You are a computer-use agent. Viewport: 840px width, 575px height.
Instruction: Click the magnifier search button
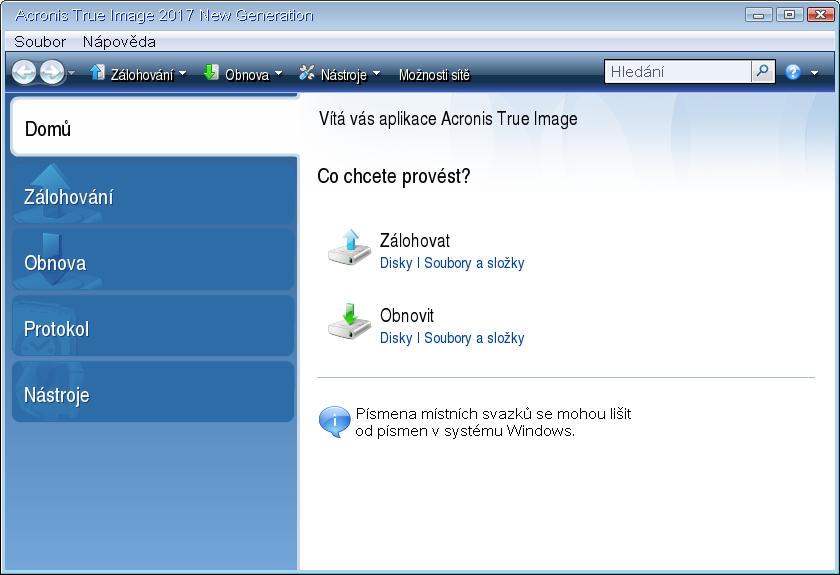[763, 72]
